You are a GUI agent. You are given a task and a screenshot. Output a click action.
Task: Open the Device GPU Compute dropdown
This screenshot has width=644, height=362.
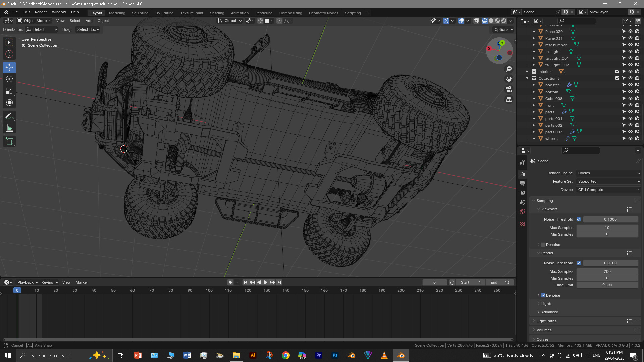tap(608, 190)
